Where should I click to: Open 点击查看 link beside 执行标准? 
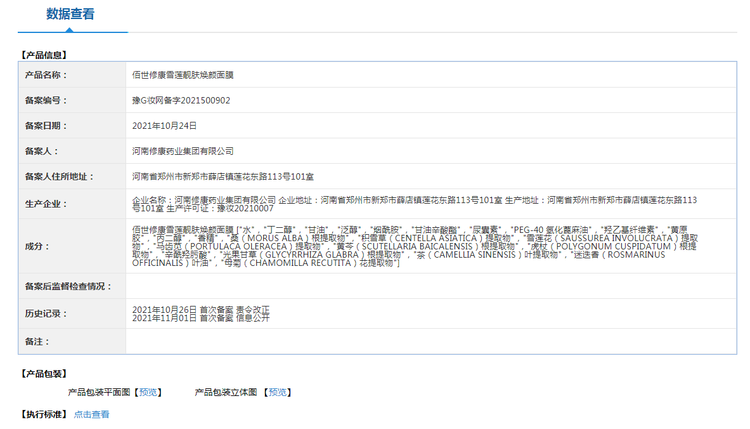click(91, 414)
